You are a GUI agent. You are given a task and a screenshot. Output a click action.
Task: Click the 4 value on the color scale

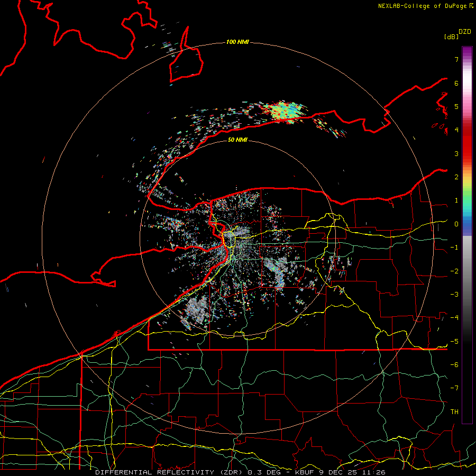[456, 130]
